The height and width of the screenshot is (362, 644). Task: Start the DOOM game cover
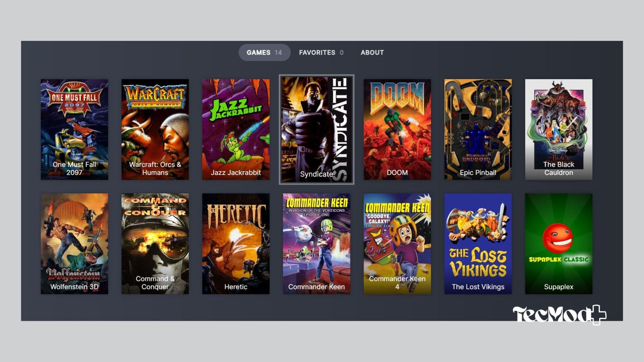[x=397, y=129]
